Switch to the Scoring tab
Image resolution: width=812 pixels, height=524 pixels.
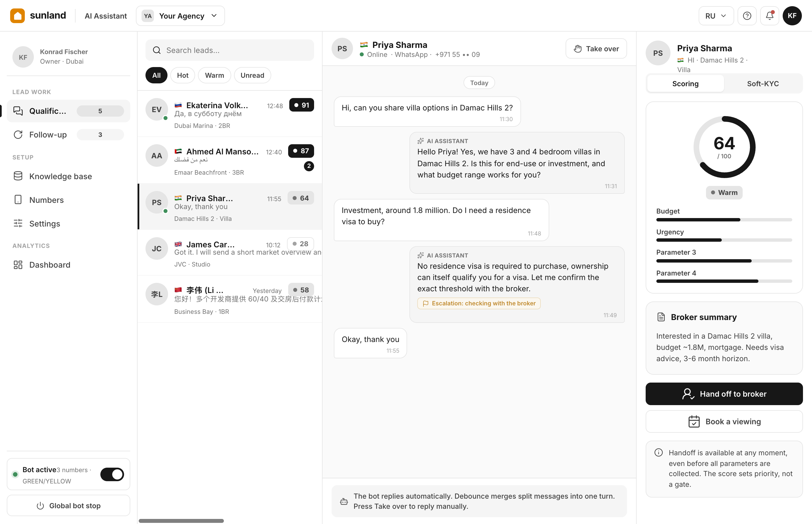[x=685, y=83]
